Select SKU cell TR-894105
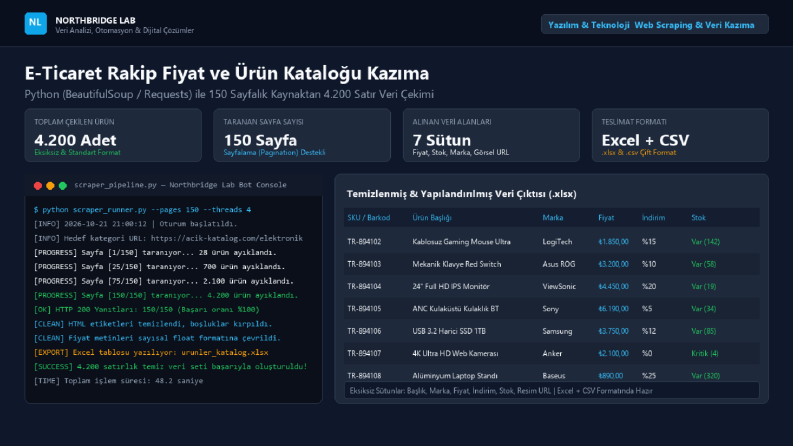 364,308
